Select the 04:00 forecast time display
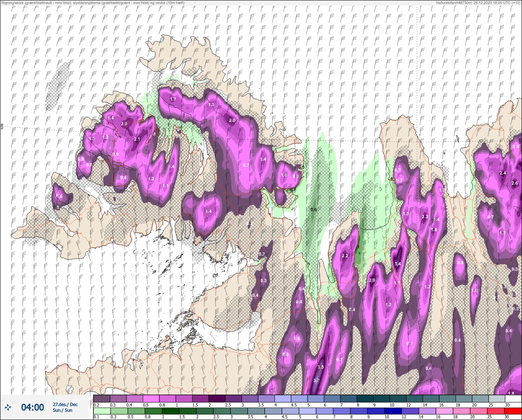The image size is (522, 420). tap(33, 407)
